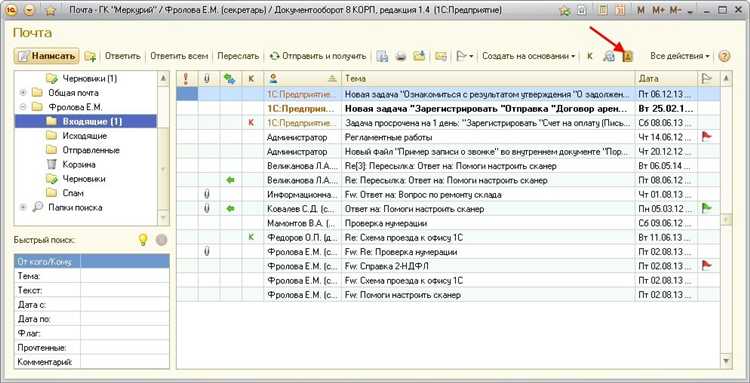Viewport: 750px width, 383px height.
Task: Click the 1C logo icon
Action: point(11,10)
